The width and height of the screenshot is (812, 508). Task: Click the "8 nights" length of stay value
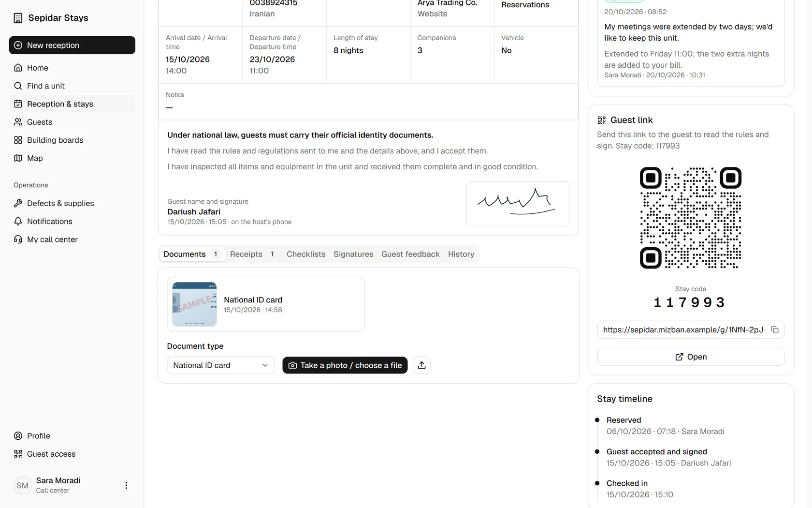(x=348, y=50)
